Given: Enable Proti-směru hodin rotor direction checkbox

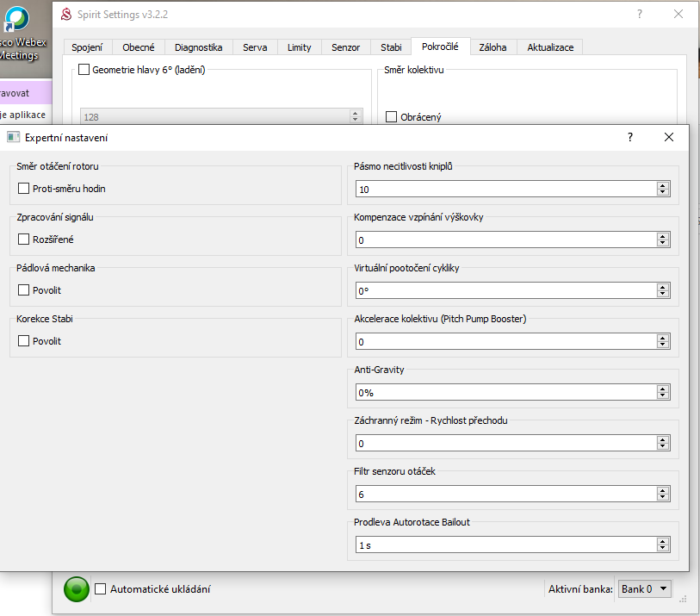Looking at the screenshot, I should 24,189.
